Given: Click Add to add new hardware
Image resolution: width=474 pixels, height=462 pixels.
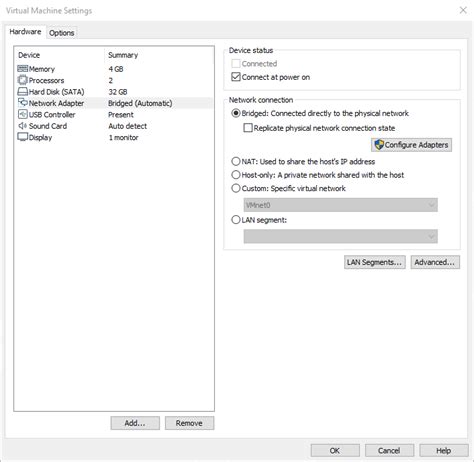Looking at the screenshot, I should 135,423.
